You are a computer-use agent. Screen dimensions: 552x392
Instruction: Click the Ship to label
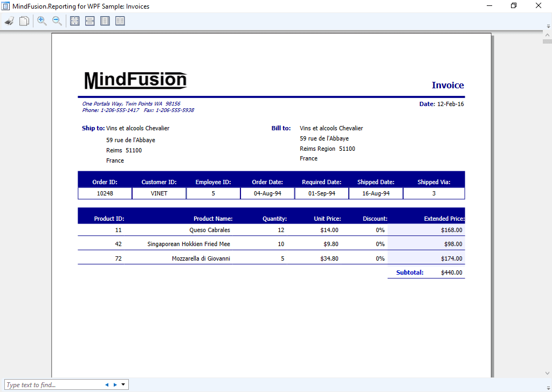tap(93, 128)
